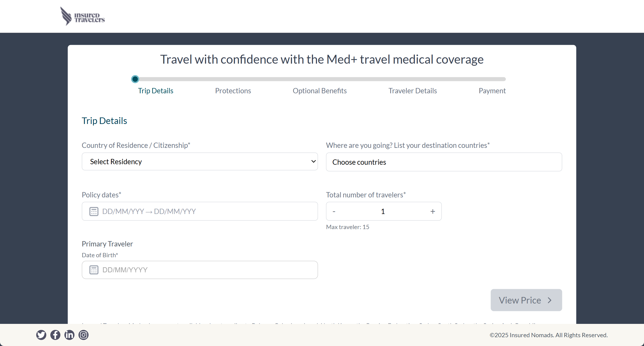Increase the number of travelers
This screenshot has width=644, height=346.
tap(433, 211)
